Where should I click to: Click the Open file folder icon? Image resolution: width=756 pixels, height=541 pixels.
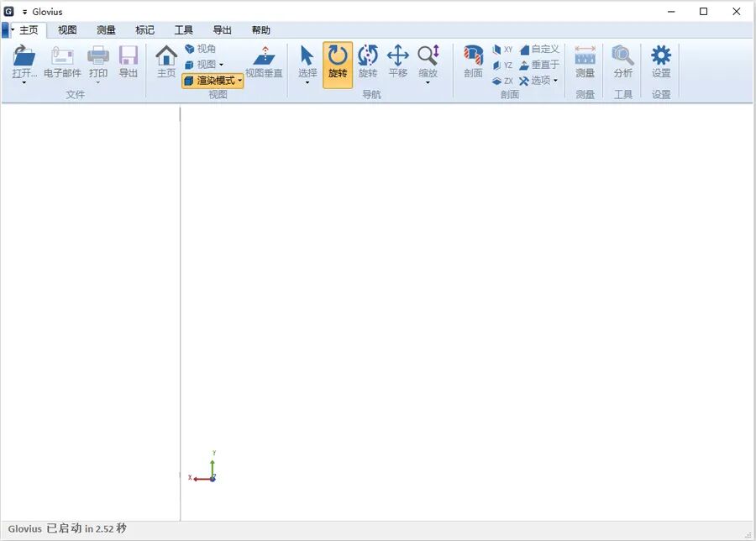click(x=24, y=56)
